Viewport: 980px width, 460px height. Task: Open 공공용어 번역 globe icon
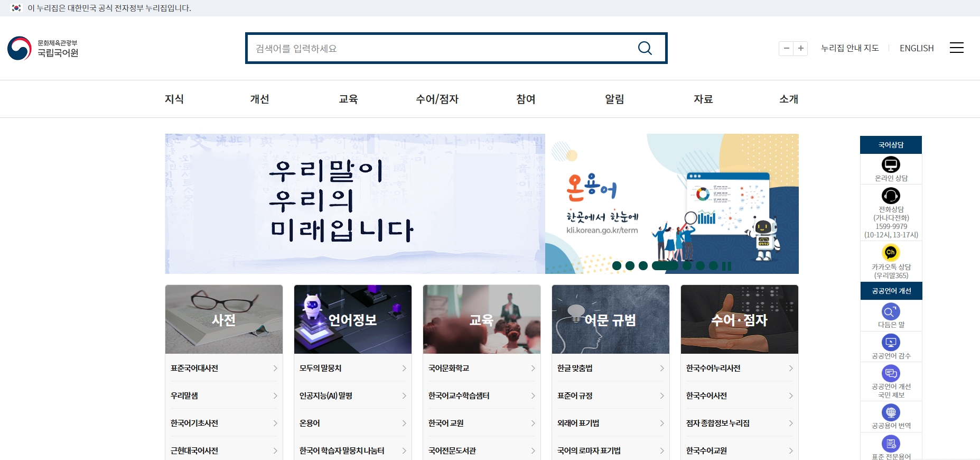pos(891,412)
